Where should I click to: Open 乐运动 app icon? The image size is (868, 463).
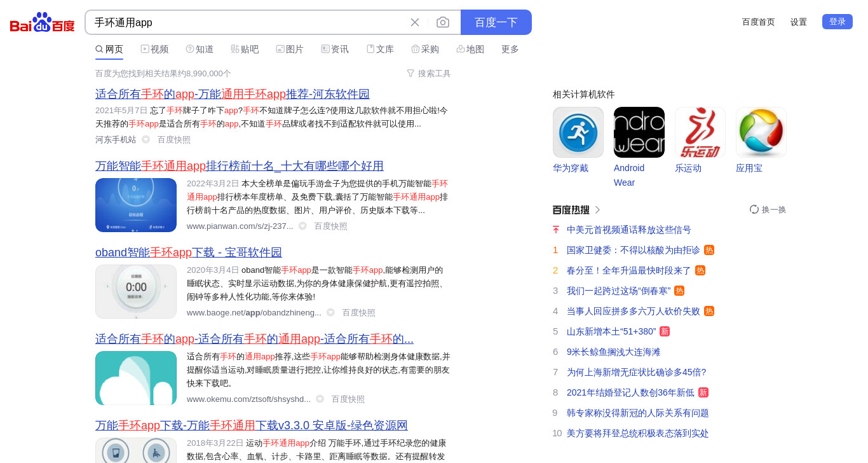[x=700, y=132]
